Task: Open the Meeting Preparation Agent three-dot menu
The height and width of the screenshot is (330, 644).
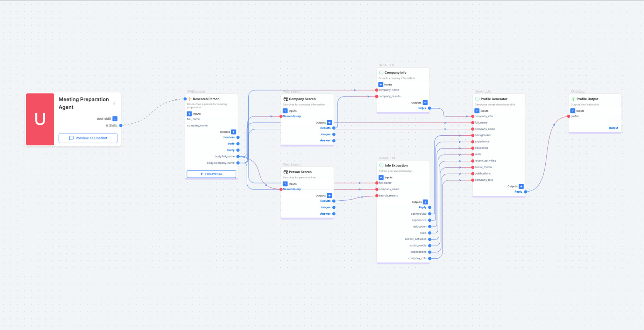Action: coord(114,103)
